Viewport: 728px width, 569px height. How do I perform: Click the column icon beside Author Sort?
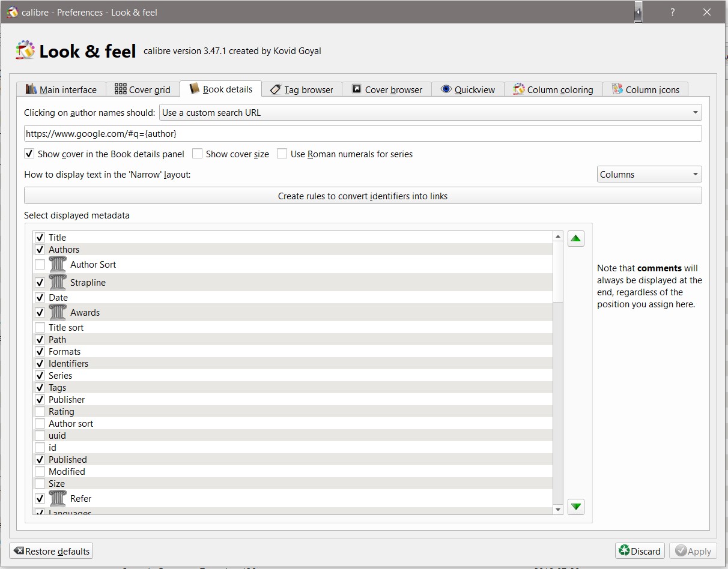pyautogui.click(x=58, y=264)
